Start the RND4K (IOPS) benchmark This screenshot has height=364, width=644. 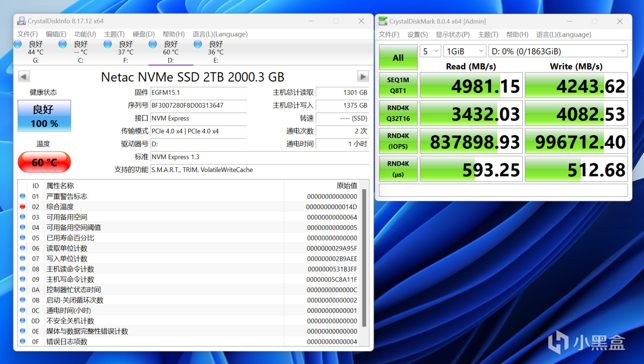[398, 141]
